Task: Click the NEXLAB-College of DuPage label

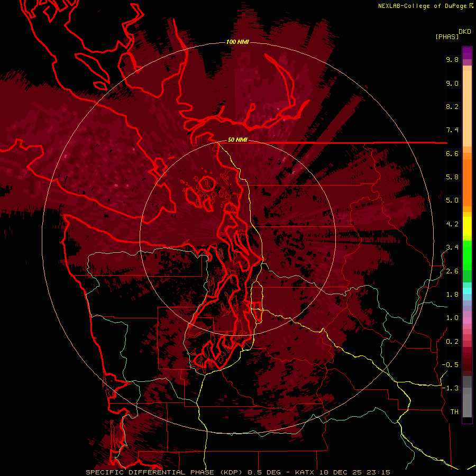Action: pyautogui.click(x=422, y=6)
